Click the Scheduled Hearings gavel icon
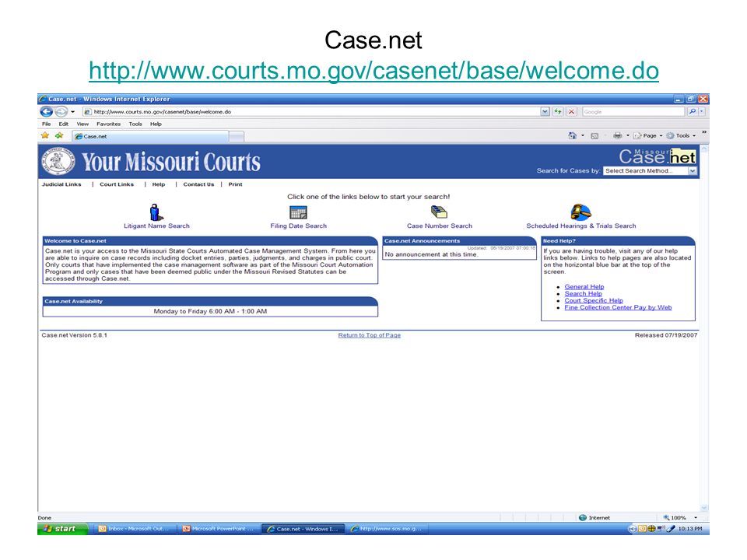This screenshot has width=747, height=560. pyautogui.click(x=580, y=212)
